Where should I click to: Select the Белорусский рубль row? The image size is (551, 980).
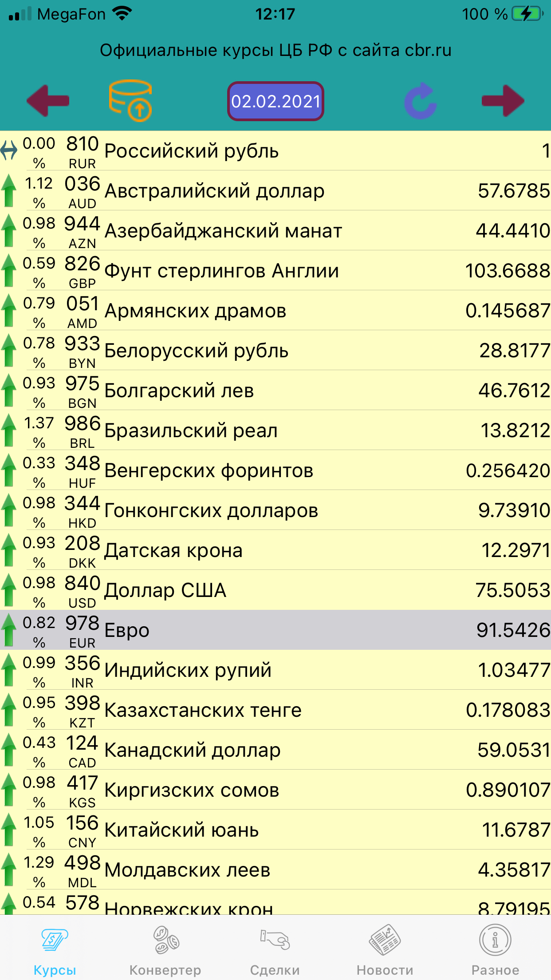275,351
